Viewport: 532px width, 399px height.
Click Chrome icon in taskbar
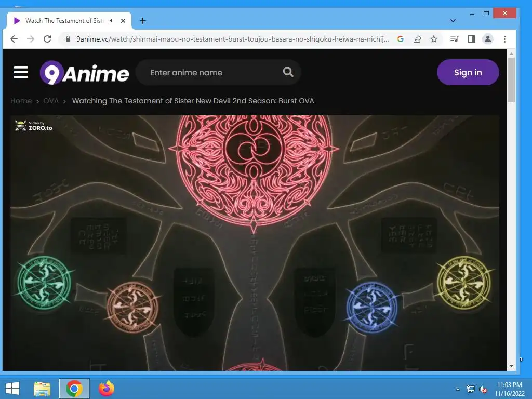[x=74, y=389]
